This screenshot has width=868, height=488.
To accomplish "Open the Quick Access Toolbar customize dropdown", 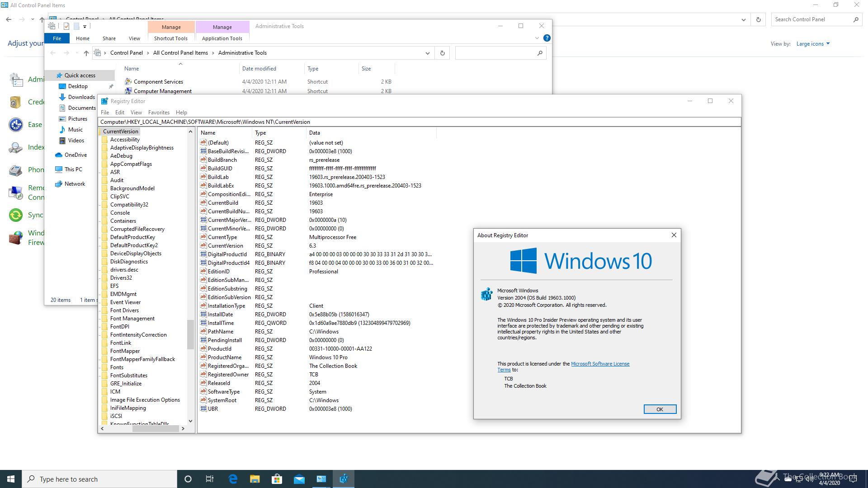I will (x=85, y=26).
